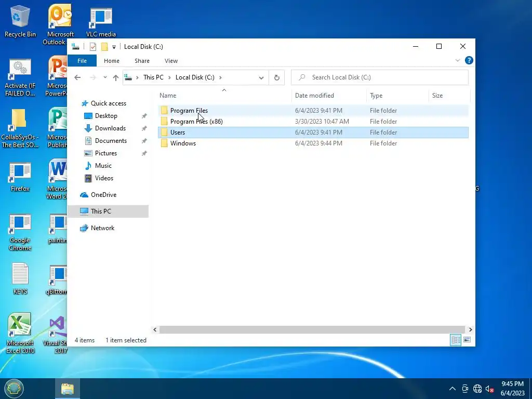Click the Properties quick access toolbar icon
This screenshot has width=532, height=399.
tap(93, 47)
